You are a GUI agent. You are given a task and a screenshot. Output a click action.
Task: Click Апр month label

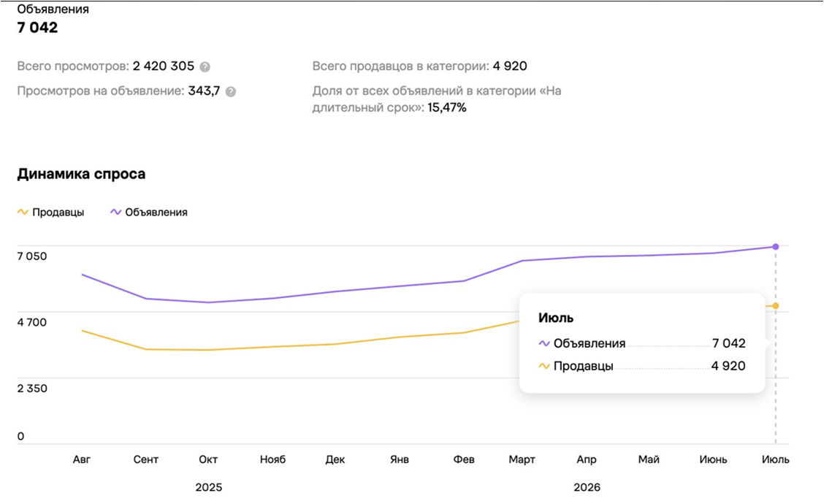(x=587, y=459)
